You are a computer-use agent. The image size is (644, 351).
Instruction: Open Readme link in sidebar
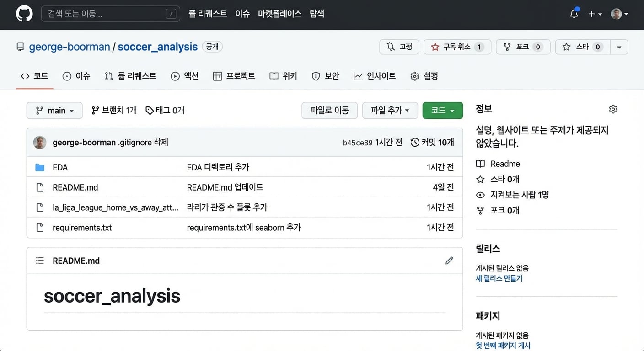(498, 164)
